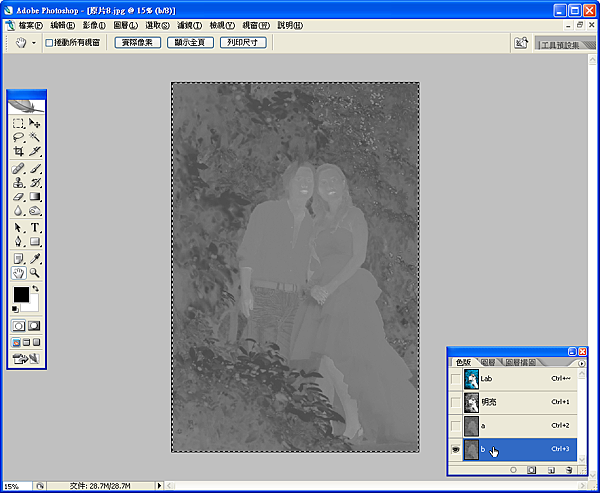Screen dimensions: 600x493
Task: Click the swap foreground/background colors arrow
Action: coord(35,289)
